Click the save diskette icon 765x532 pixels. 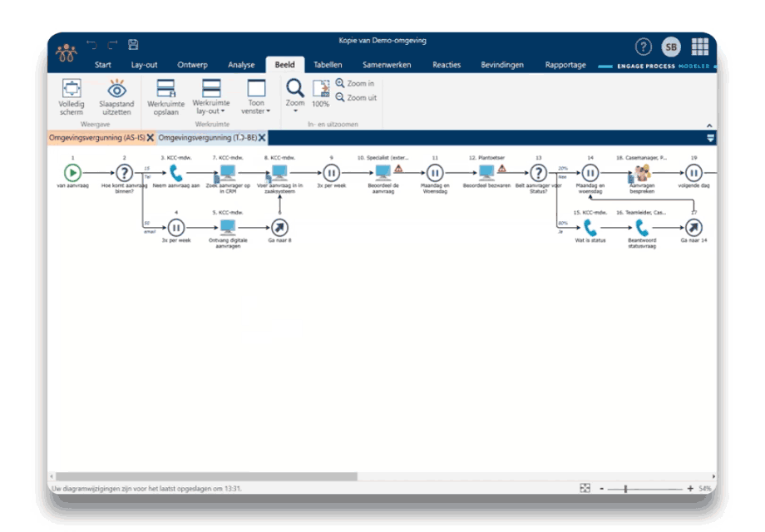coord(133,45)
